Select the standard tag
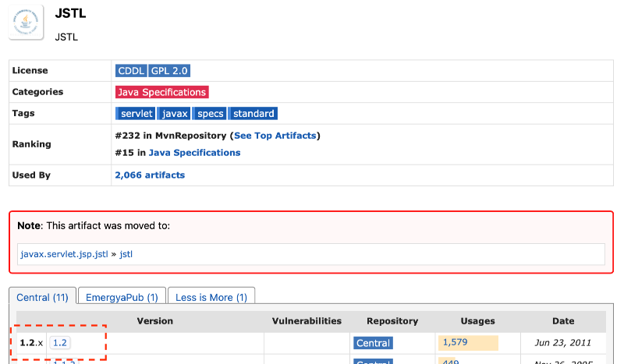 click(253, 114)
